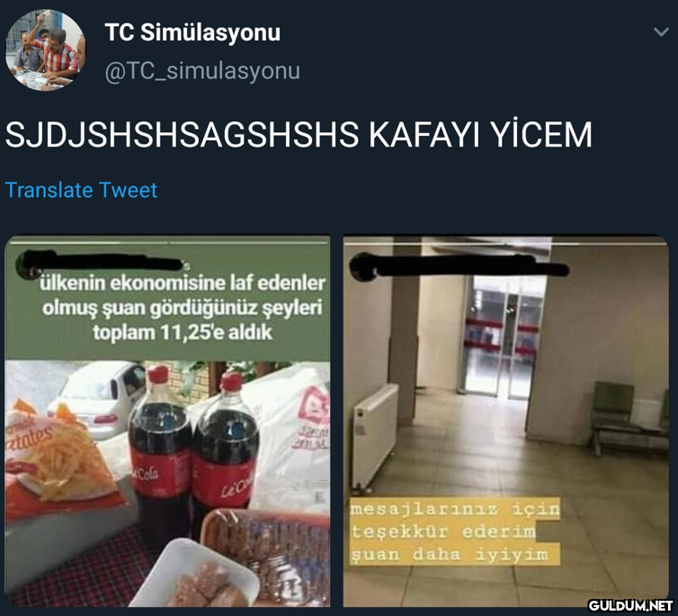Click the glass door at corridor end

(503, 337)
